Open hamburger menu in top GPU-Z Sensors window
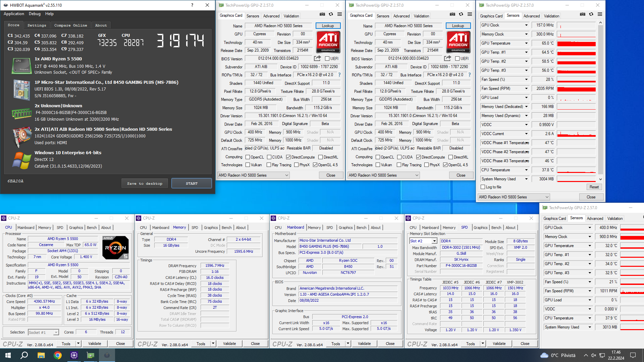Viewport: 644px width, 362px height. tap(600, 14)
